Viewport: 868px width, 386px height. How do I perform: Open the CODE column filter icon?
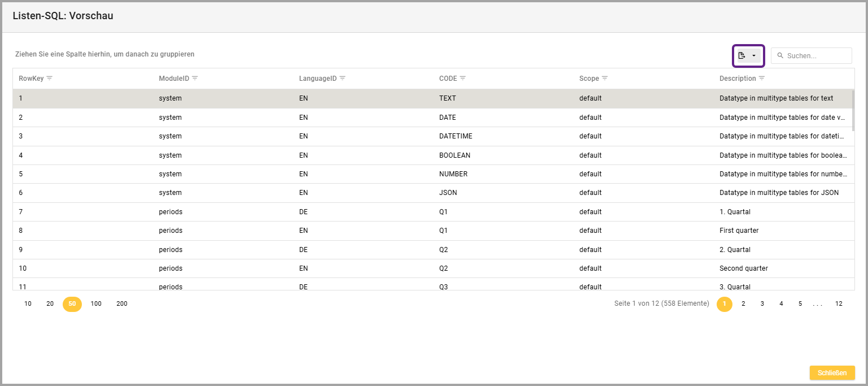point(463,78)
